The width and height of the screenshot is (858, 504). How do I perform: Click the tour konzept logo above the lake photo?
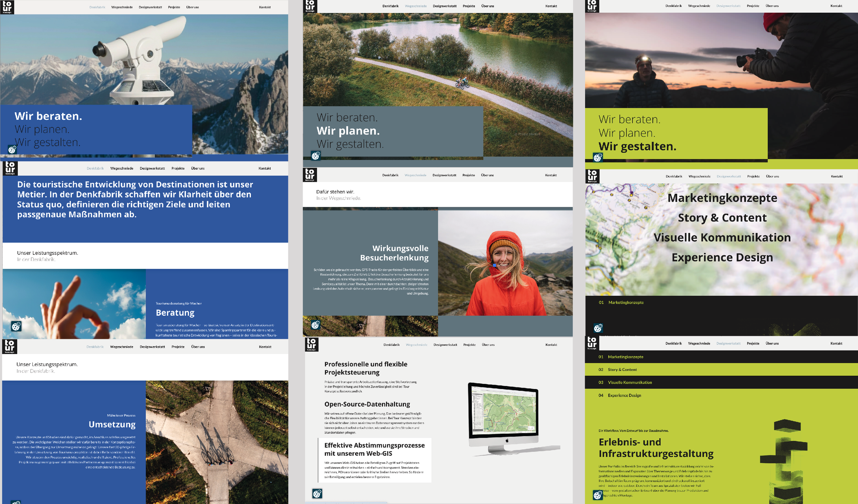pos(310,6)
